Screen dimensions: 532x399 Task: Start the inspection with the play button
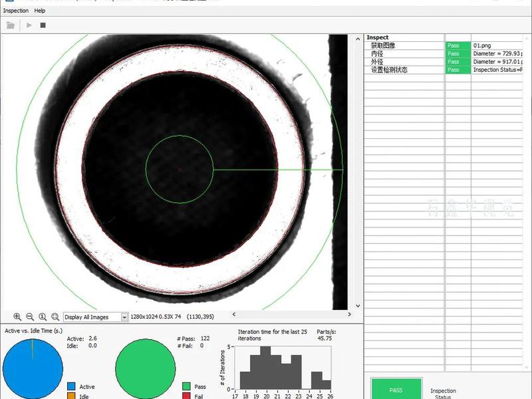29,25
